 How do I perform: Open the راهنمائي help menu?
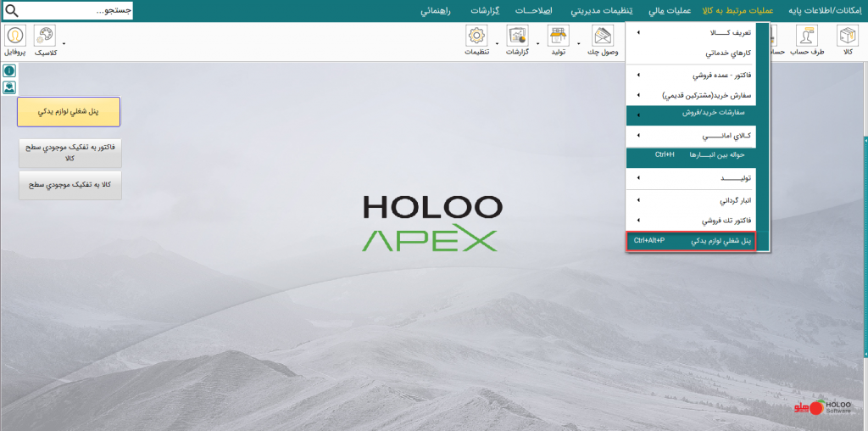pos(437,11)
